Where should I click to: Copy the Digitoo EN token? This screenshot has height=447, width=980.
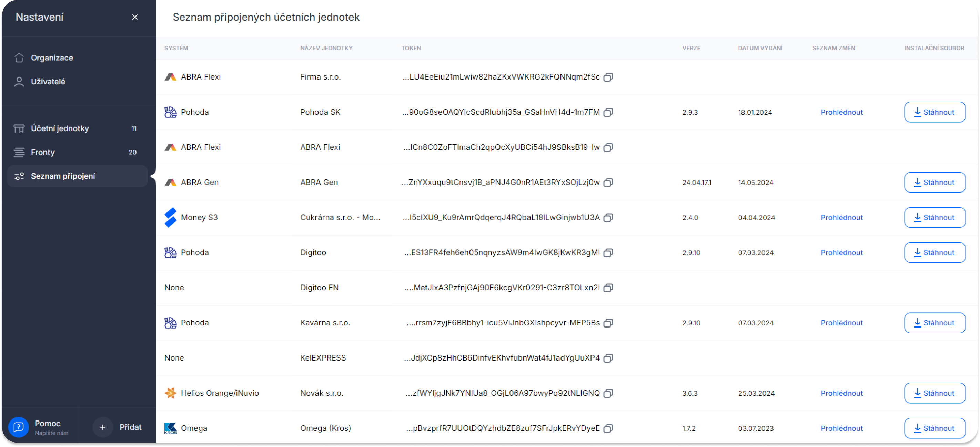pos(608,288)
